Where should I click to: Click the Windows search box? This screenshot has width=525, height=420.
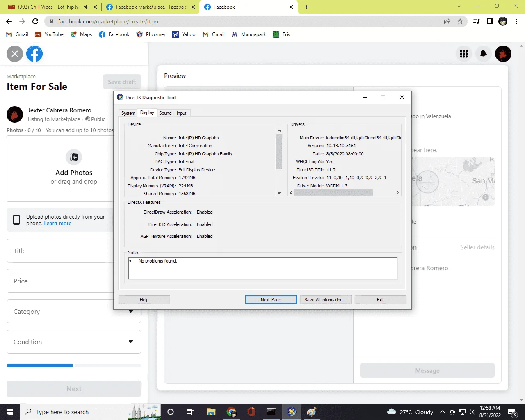coord(90,412)
